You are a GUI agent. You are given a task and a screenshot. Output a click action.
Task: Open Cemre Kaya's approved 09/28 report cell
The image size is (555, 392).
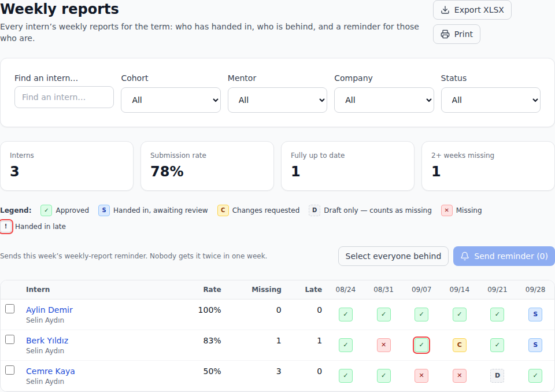(x=535, y=375)
